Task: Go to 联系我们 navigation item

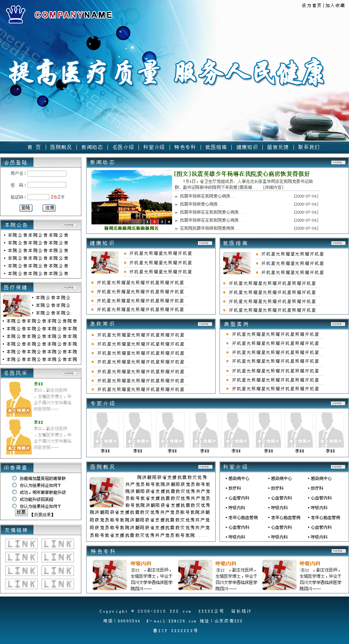Action: pos(309,147)
